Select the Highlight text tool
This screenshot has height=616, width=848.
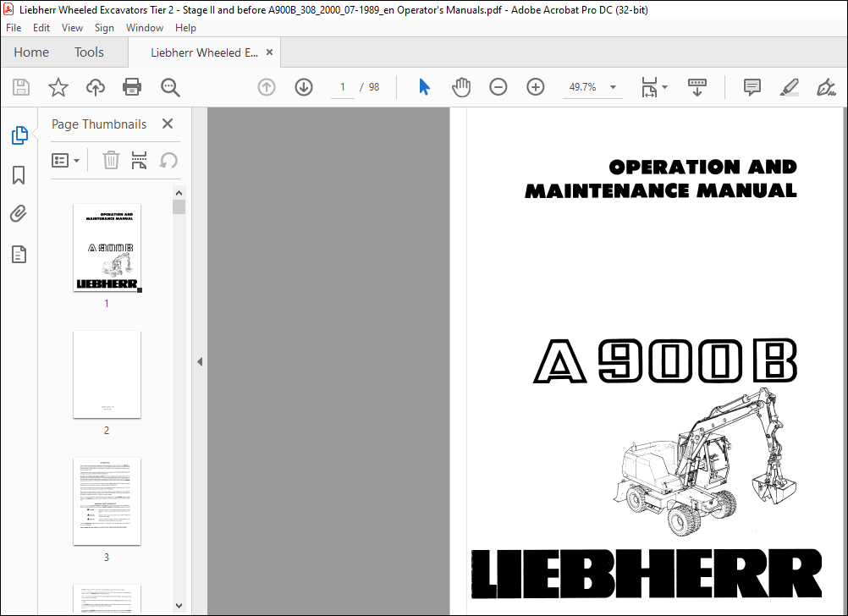pos(790,87)
